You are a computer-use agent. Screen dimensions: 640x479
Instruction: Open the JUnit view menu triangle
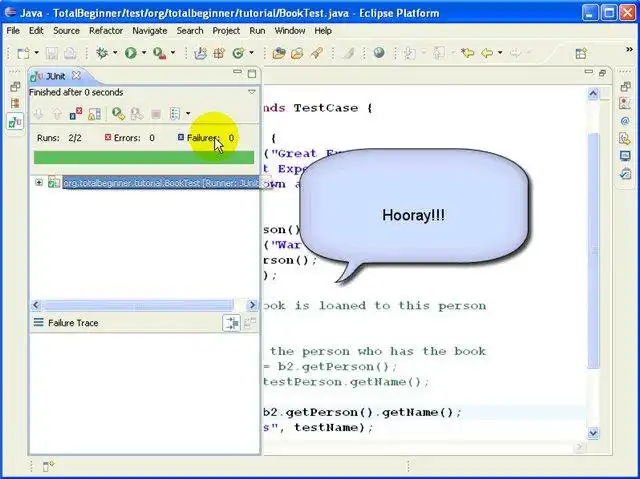click(252, 92)
